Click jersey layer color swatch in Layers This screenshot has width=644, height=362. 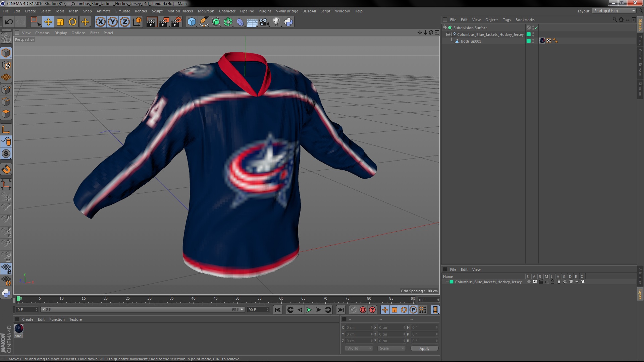pos(451,282)
